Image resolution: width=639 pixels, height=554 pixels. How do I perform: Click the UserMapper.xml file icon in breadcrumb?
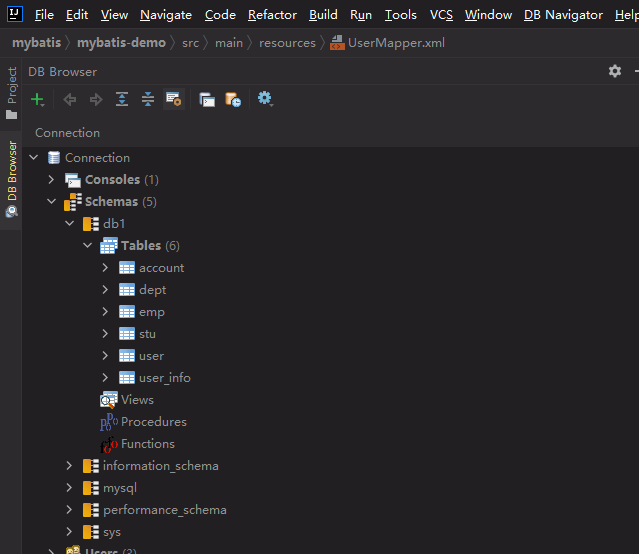click(x=337, y=42)
